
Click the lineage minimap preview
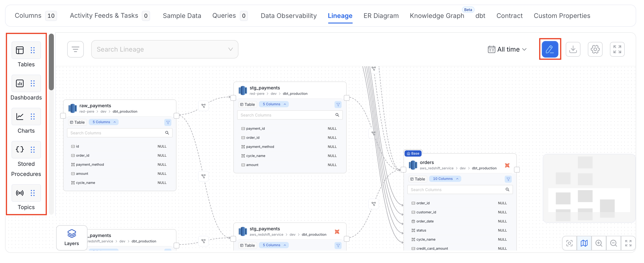tap(589, 188)
